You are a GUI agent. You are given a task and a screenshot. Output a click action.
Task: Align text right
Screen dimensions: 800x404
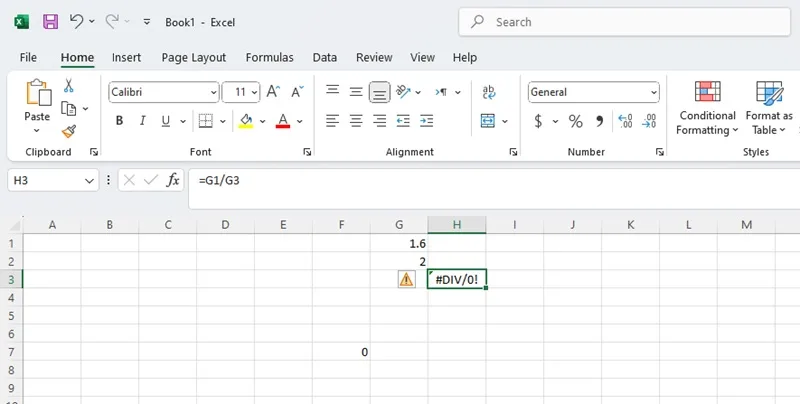(x=380, y=121)
